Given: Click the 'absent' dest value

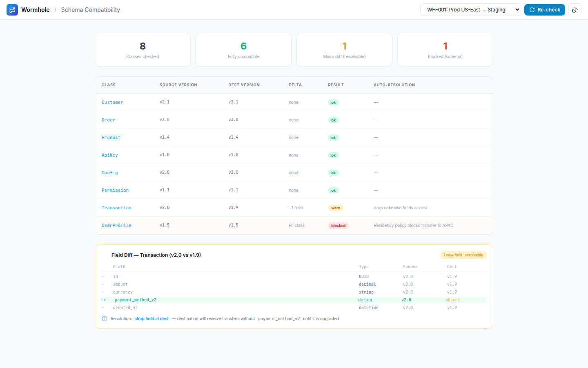Looking at the screenshot, I should [452, 300].
